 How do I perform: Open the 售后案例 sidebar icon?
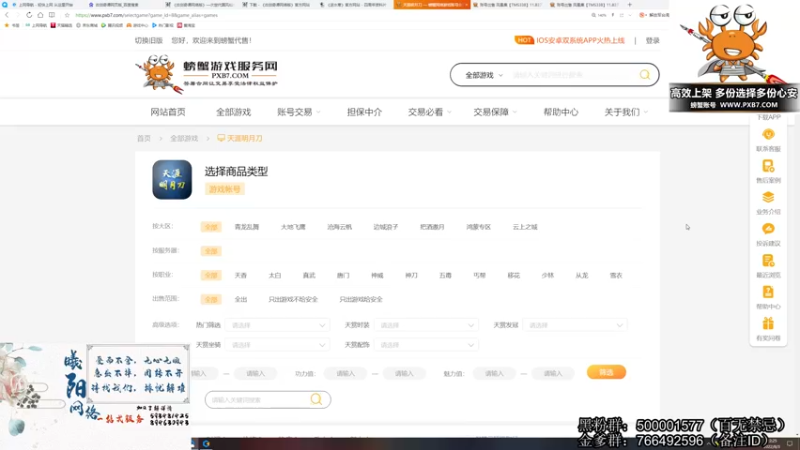pyautogui.click(x=768, y=166)
